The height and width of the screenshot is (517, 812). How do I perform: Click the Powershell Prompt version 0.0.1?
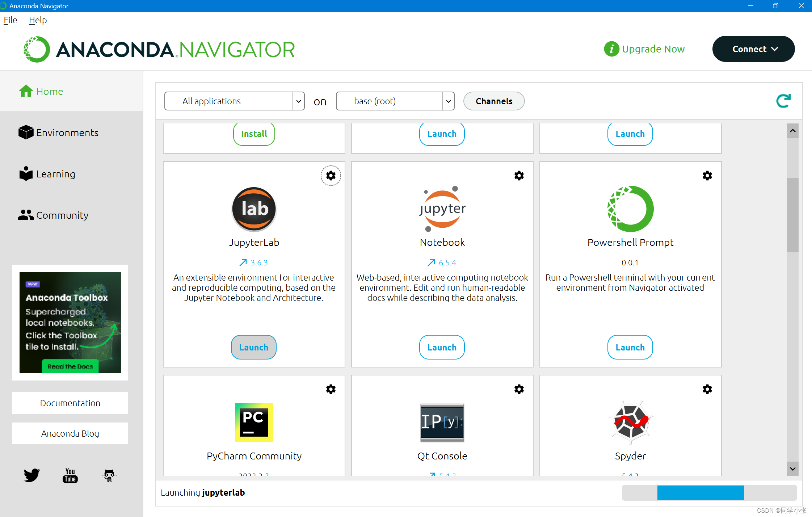(x=630, y=262)
